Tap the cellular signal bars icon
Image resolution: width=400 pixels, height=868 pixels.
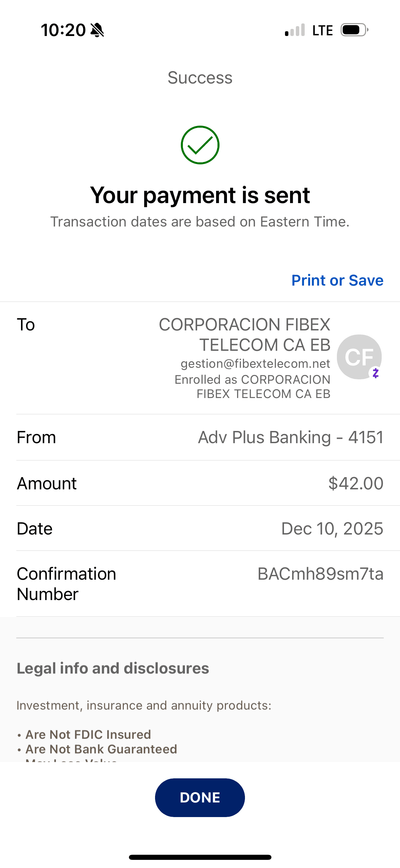[x=295, y=30]
